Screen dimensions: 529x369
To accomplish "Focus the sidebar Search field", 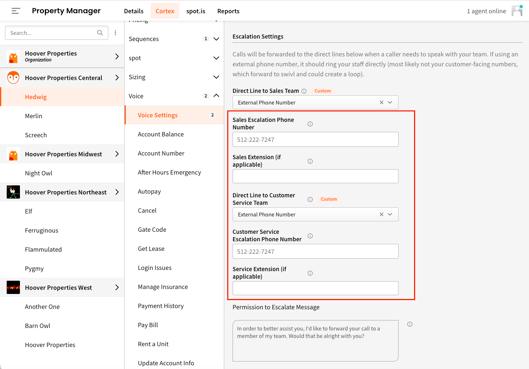I will point(57,33).
